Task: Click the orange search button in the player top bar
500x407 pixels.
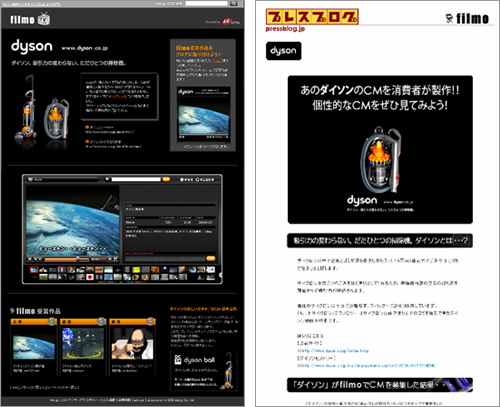Action: pyautogui.click(x=166, y=179)
